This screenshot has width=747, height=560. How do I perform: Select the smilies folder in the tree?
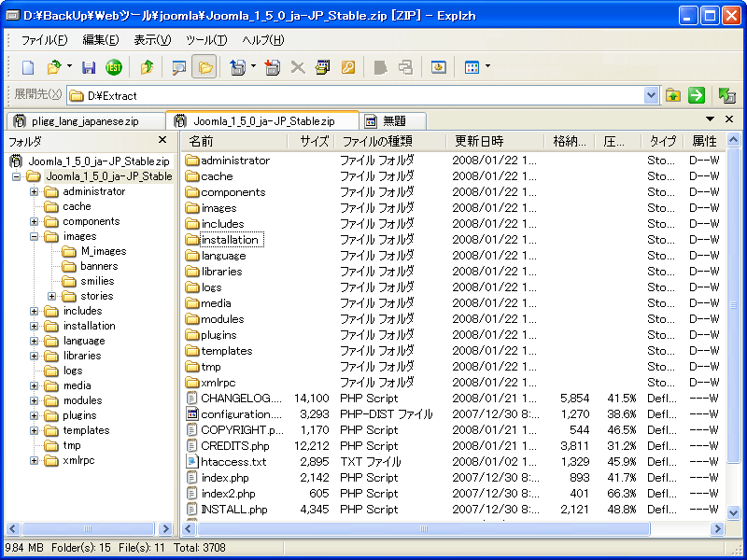coord(97,281)
